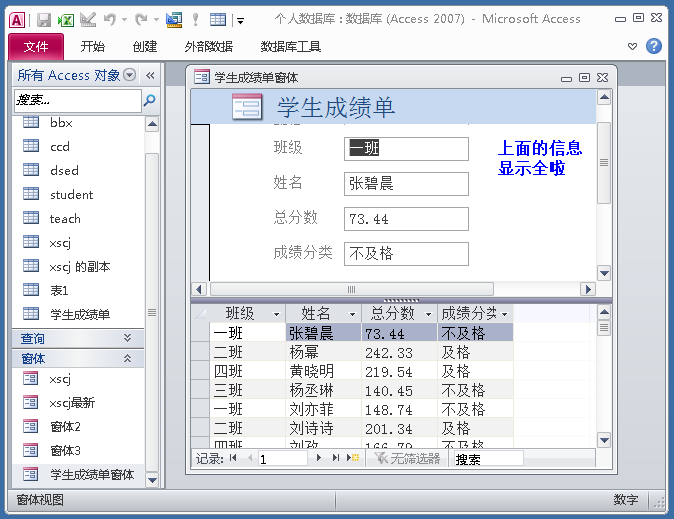
Task: Click the name cell 刘亦菲
Action: point(324,409)
